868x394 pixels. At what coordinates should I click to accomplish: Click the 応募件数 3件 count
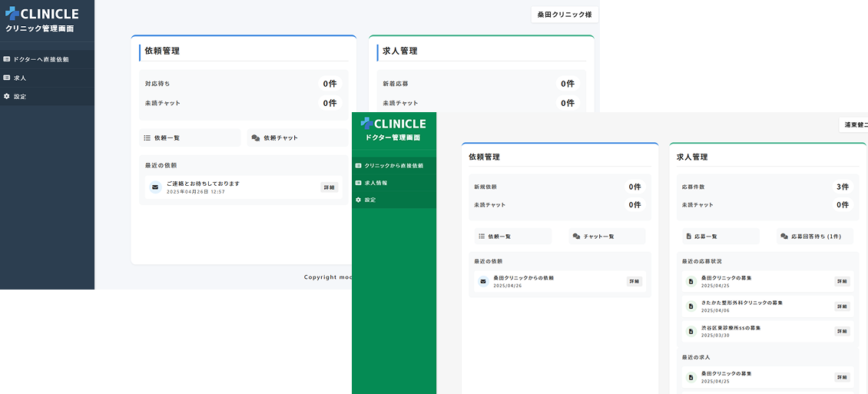843,187
